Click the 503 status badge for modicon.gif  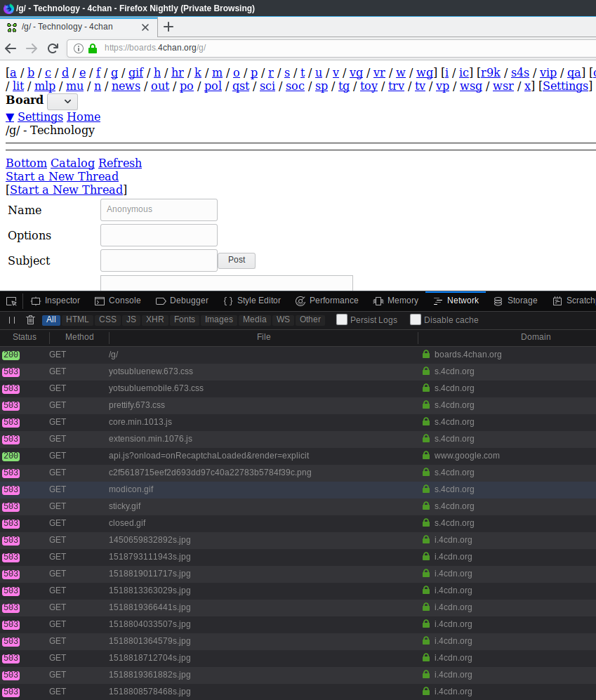coord(11,490)
